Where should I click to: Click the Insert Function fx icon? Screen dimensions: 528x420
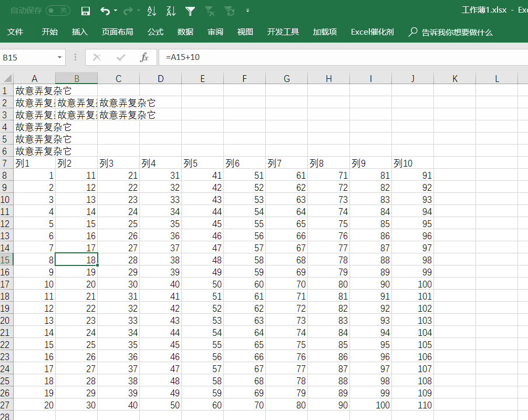(144, 57)
